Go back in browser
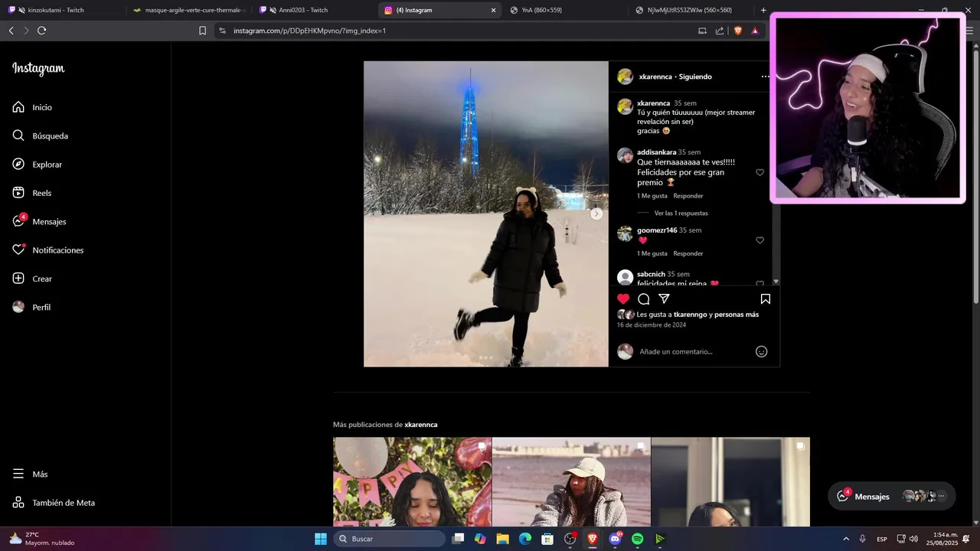Viewport: 980px width, 551px height. tap(11, 31)
